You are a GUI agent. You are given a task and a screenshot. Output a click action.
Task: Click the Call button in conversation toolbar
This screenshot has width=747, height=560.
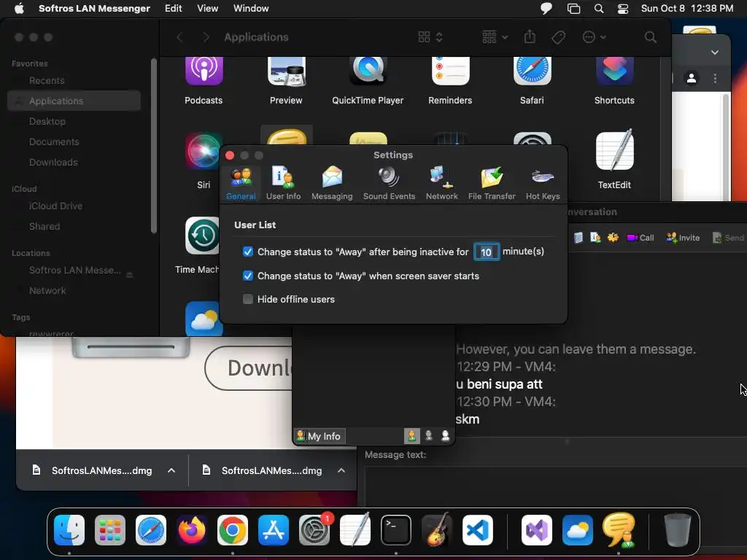click(x=640, y=238)
